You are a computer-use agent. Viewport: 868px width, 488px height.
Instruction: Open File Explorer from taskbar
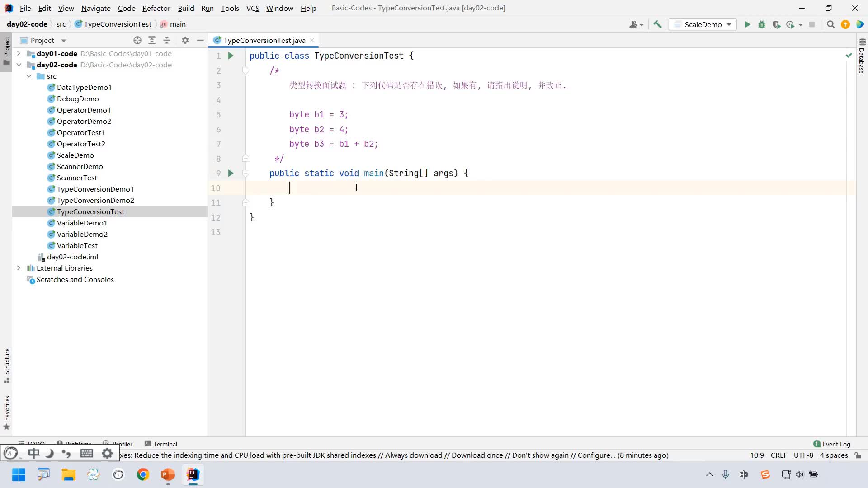point(68,474)
